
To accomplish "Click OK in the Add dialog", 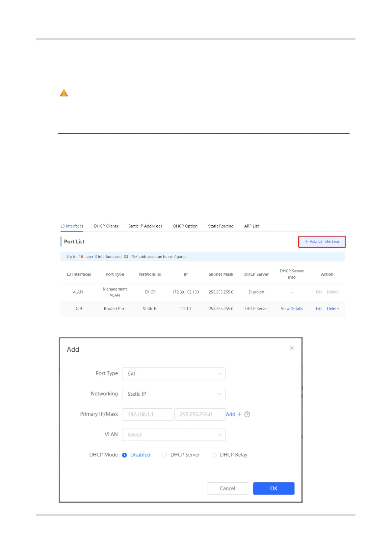I will click(274, 489).
